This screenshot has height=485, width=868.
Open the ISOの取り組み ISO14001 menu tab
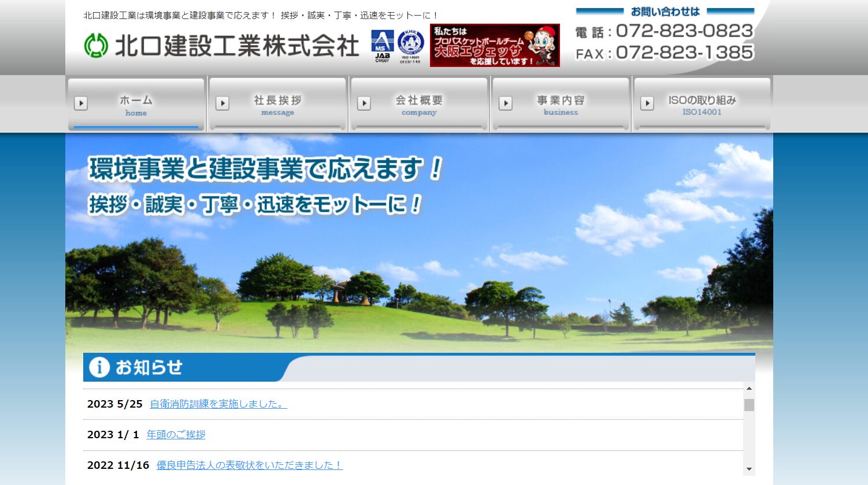pos(702,104)
